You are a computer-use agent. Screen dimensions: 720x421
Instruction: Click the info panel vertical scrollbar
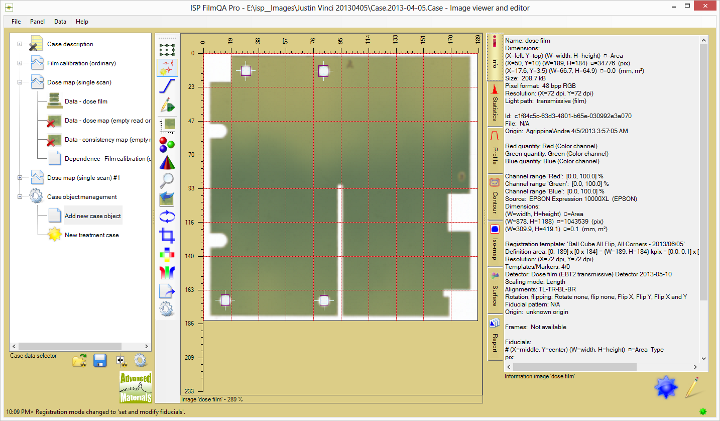point(704,171)
